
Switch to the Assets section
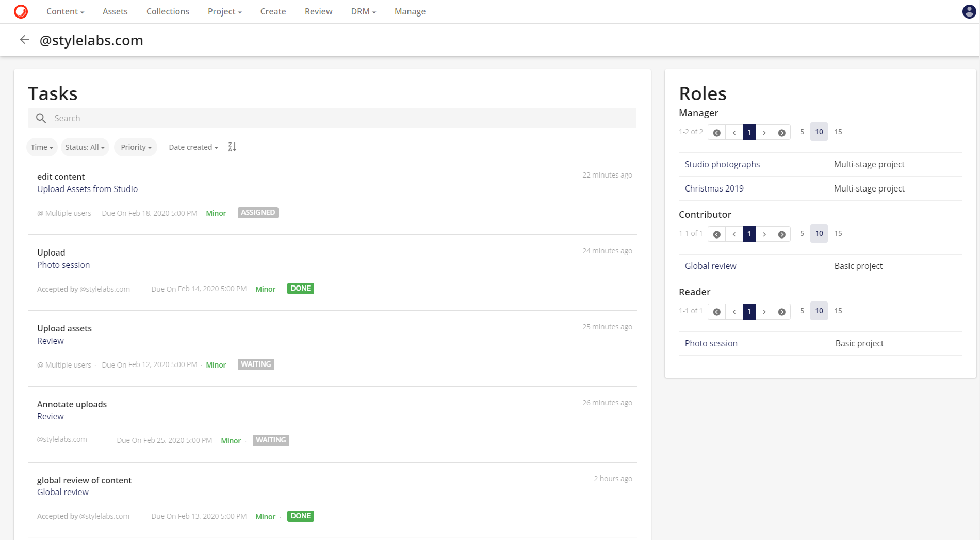(115, 11)
